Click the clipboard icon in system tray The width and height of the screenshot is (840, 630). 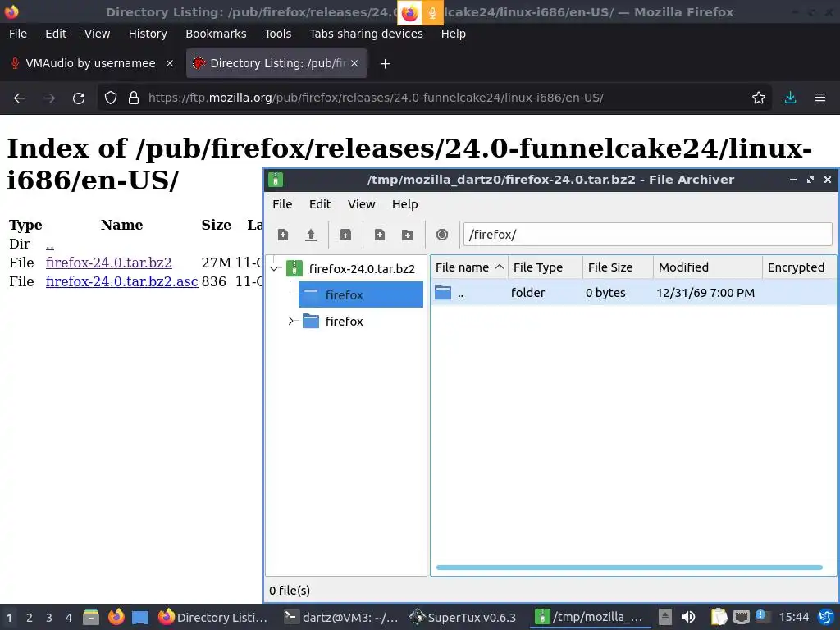pyautogui.click(x=719, y=617)
